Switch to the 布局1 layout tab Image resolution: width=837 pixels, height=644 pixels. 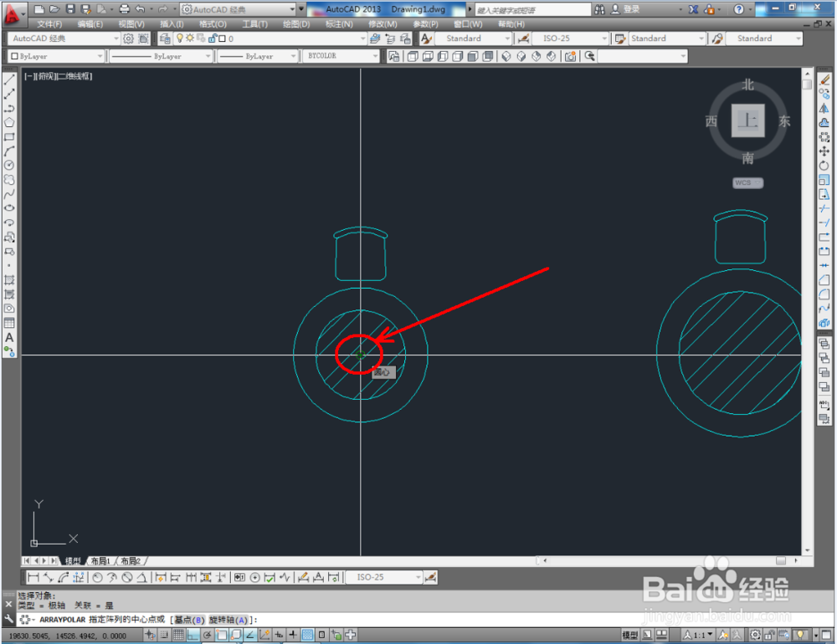coord(100,560)
